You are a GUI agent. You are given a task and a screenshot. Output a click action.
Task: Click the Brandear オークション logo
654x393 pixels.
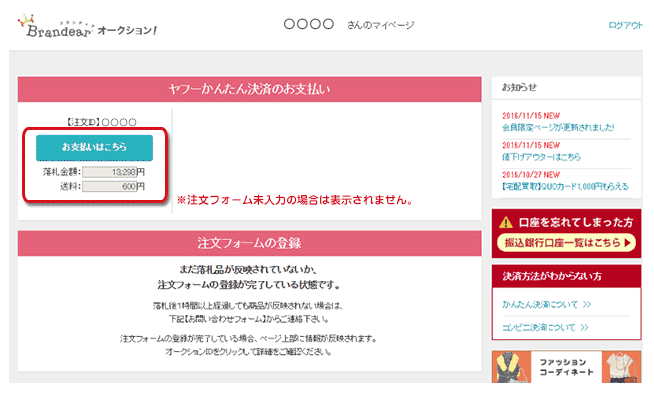[x=87, y=27]
